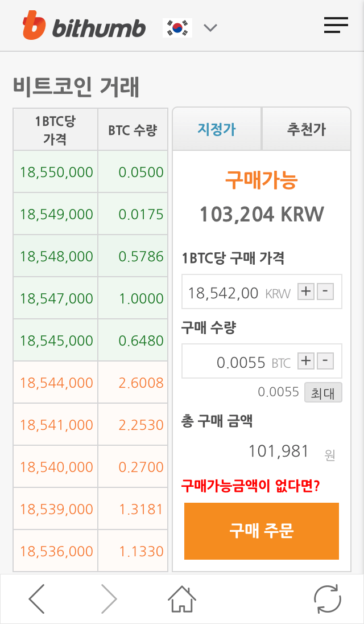Open the hamburger menu
This screenshot has width=364, height=624.
tap(336, 25)
